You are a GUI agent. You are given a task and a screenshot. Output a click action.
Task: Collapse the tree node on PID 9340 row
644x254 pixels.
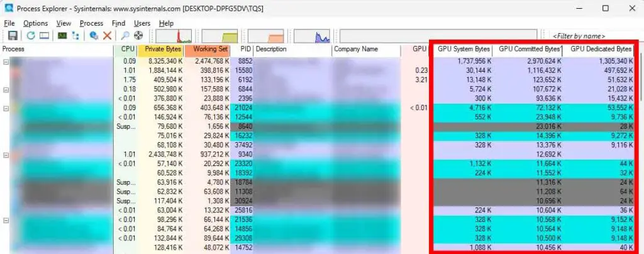pyautogui.click(x=6, y=155)
